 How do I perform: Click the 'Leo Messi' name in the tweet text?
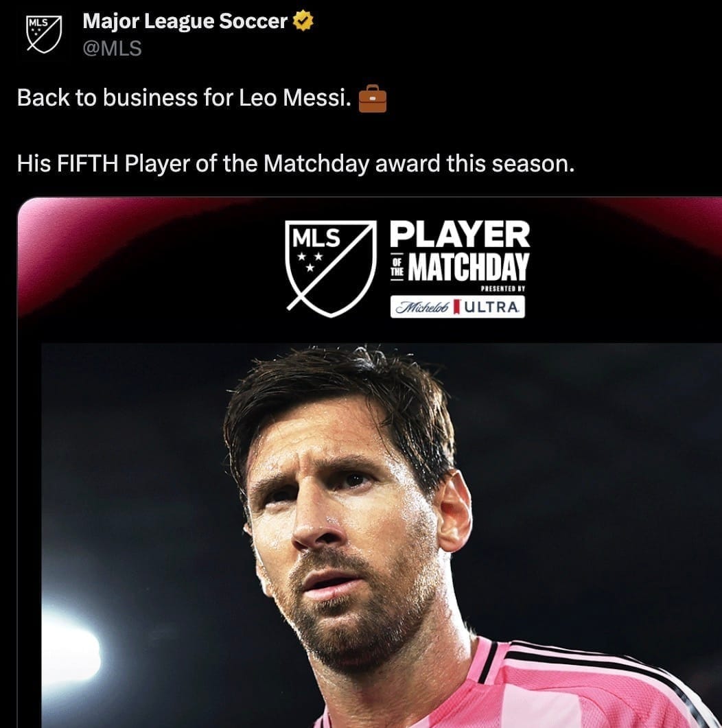pyautogui.click(x=295, y=97)
